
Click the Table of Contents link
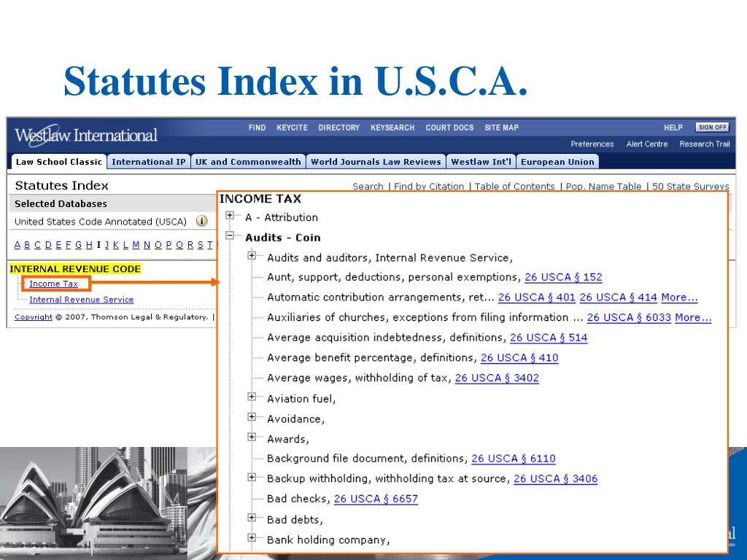pos(514,186)
